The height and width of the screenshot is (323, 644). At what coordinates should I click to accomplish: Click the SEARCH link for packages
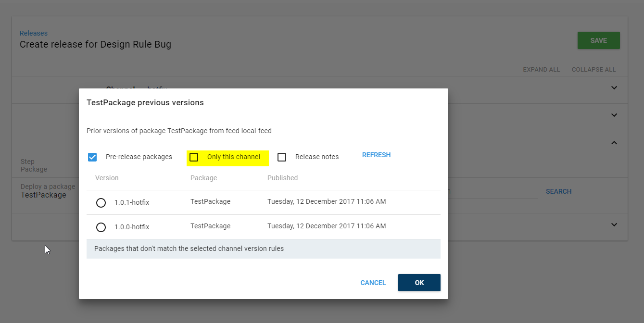click(x=558, y=191)
